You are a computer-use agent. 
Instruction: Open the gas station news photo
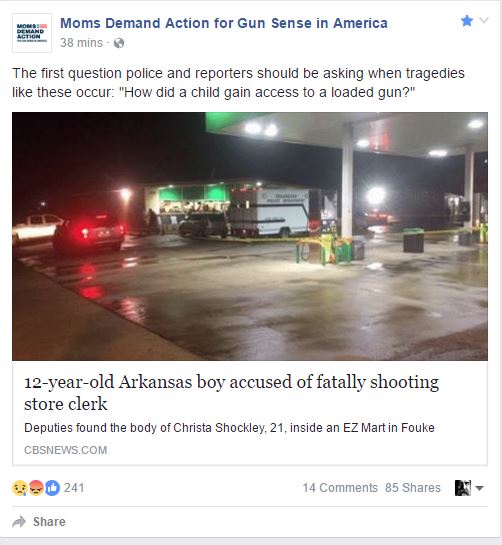coord(250,236)
